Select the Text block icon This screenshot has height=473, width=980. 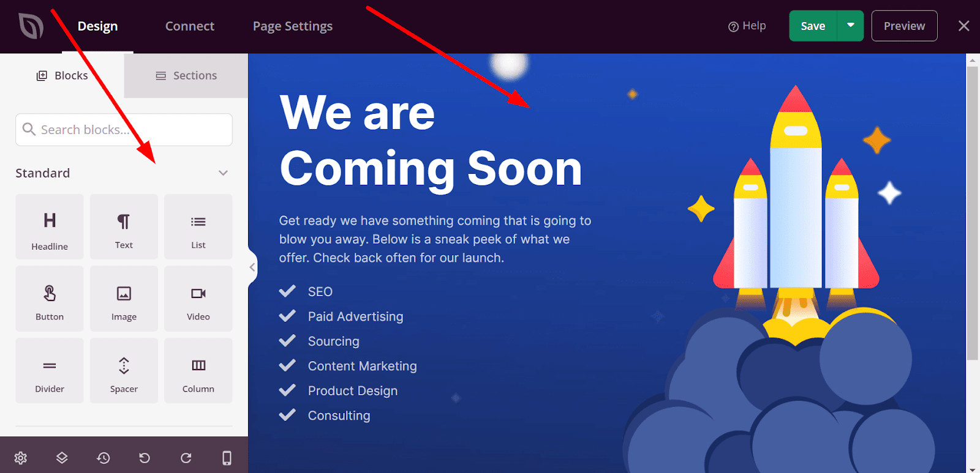(124, 227)
